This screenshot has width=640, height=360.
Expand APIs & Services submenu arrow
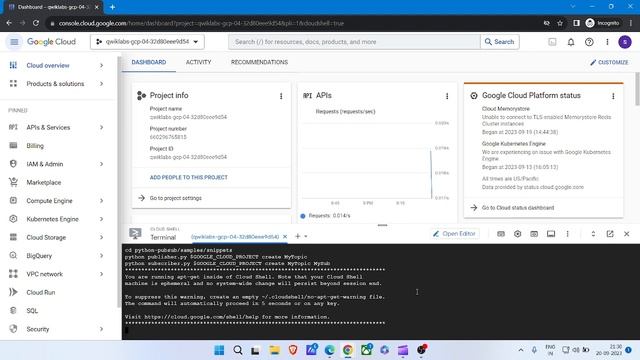click(101, 127)
